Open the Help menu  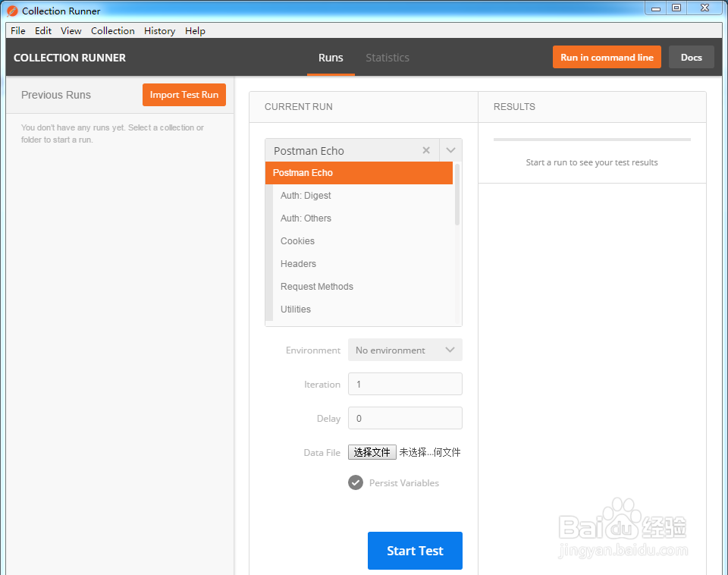[x=195, y=30]
